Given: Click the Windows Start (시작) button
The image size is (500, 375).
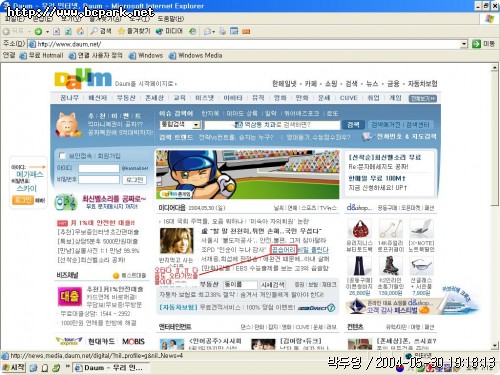Looking at the screenshot, I should point(13,367).
